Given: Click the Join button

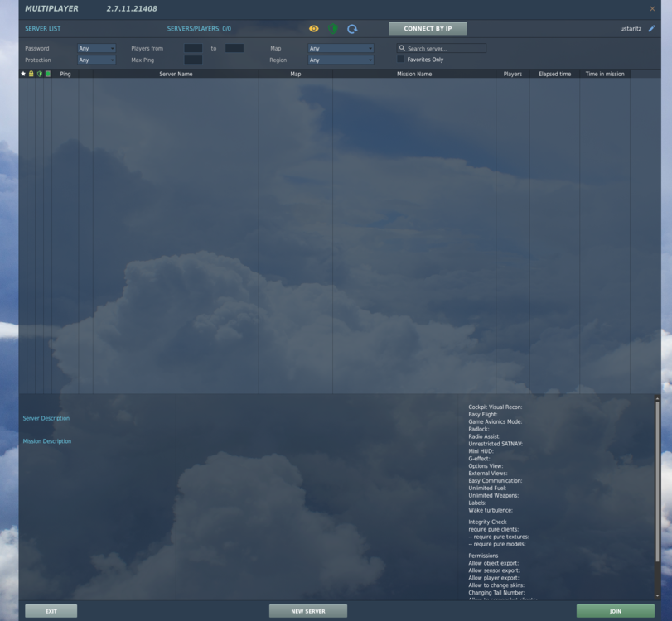Looking at the screenshot, I should click(x=616, y=611).
